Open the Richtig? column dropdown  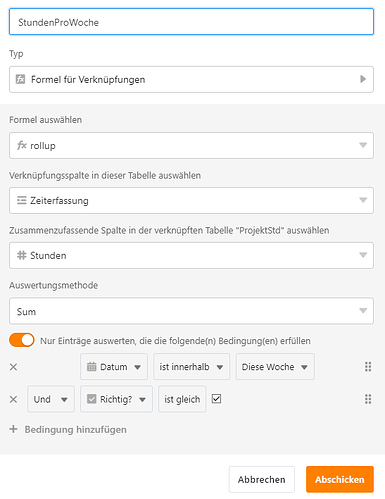pos(116,399)
